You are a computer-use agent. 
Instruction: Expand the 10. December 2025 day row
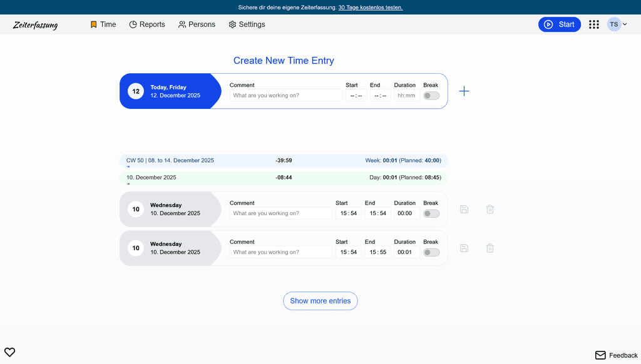tap(128, 184)
